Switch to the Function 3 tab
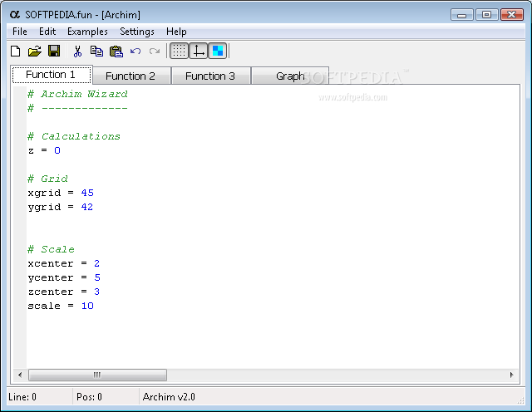The width and height of the screenshot is (532, 412). point(210,76)
